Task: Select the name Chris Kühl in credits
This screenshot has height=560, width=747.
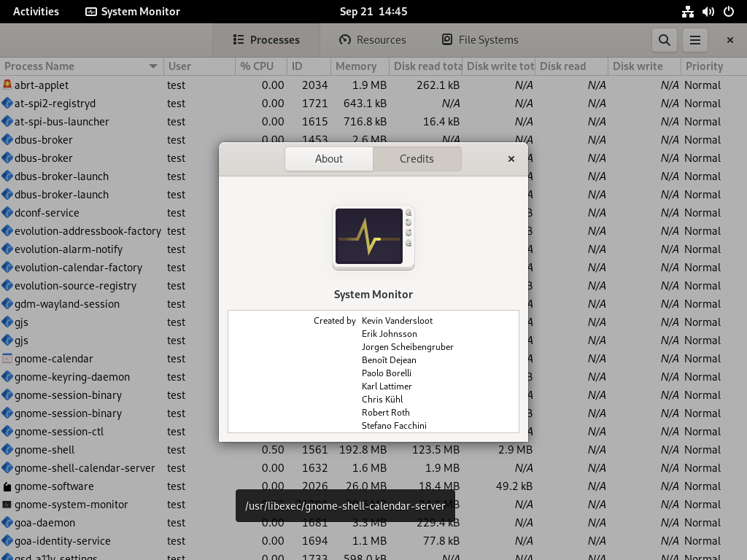Action: pos(382,399)
